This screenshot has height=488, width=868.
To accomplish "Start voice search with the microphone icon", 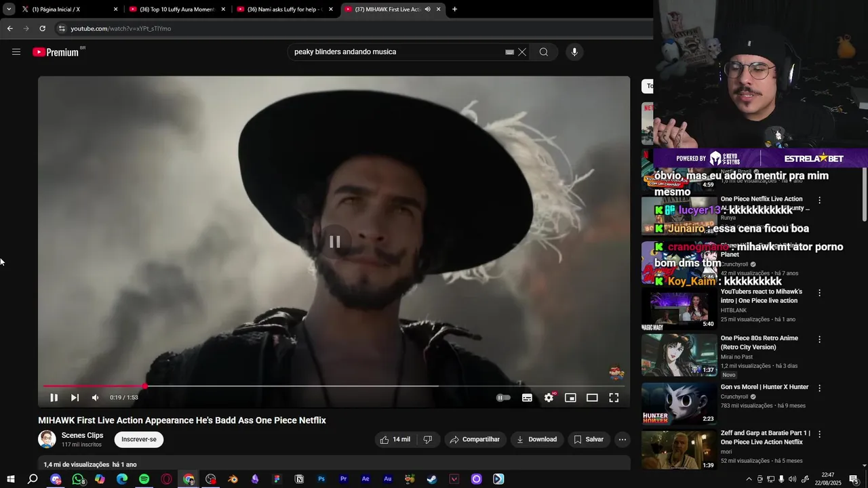I will [x=574, y=52].
